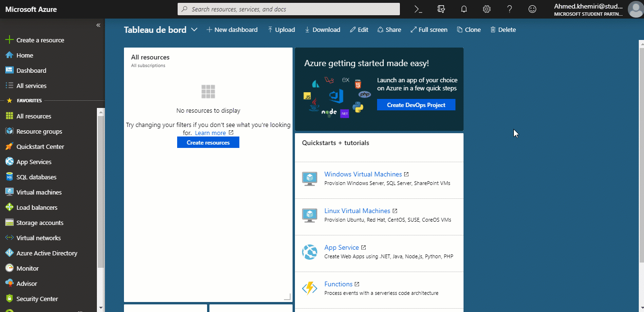Open All services in the sidebar

point(31,86)
